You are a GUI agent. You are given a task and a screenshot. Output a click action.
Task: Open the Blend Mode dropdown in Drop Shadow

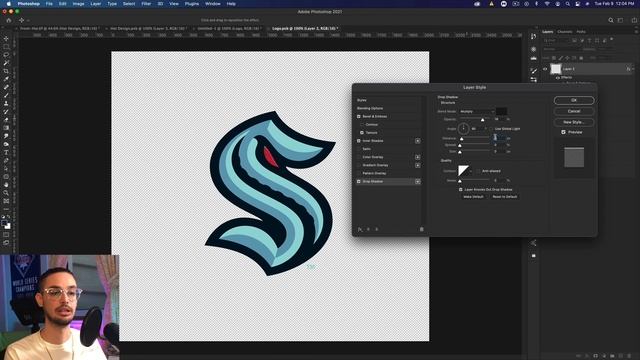tap(477, 111)
